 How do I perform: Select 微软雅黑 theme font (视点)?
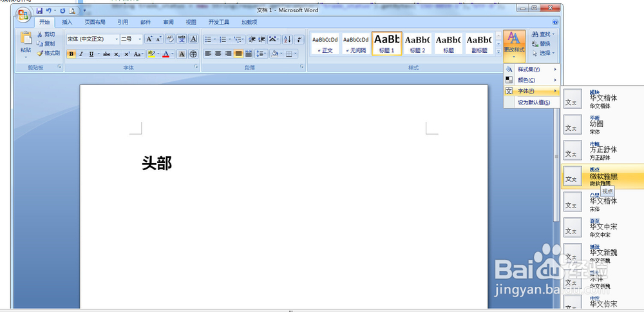click(603, 177)
